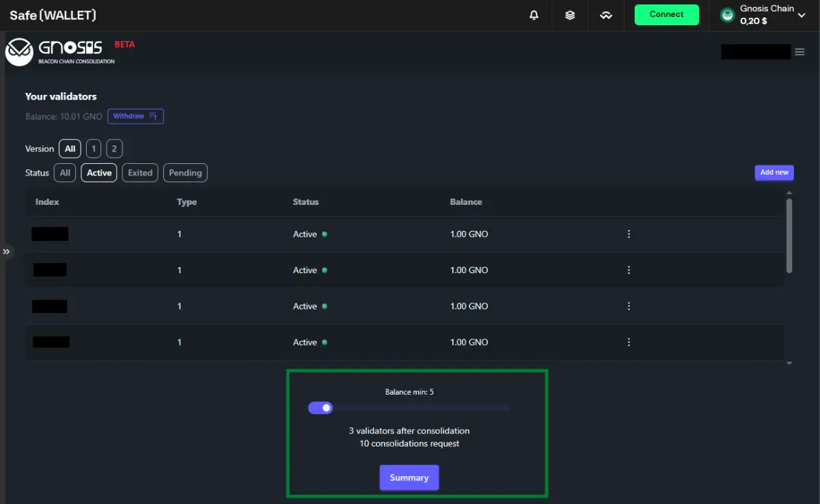This screenshot has width=820, height=504.
Task: Click the Gnosis owl logo
Action: (x=19, y=51)
